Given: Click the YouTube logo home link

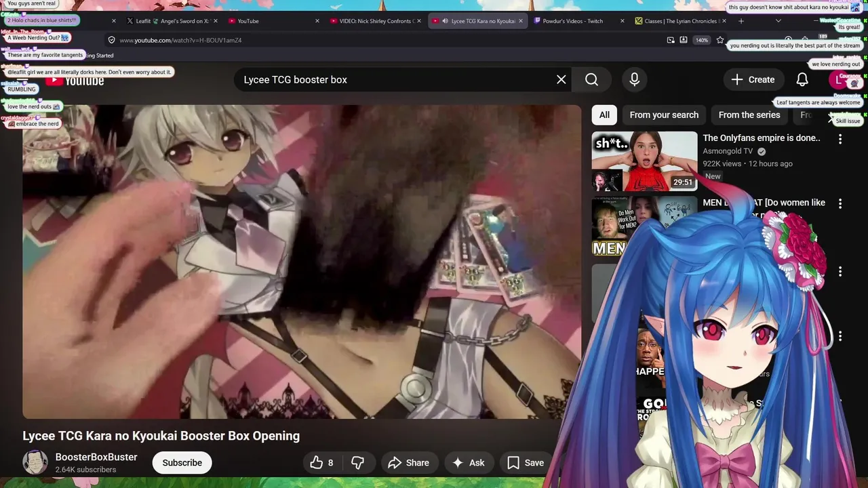Looking at the screenshot, I should pos(75,81).
